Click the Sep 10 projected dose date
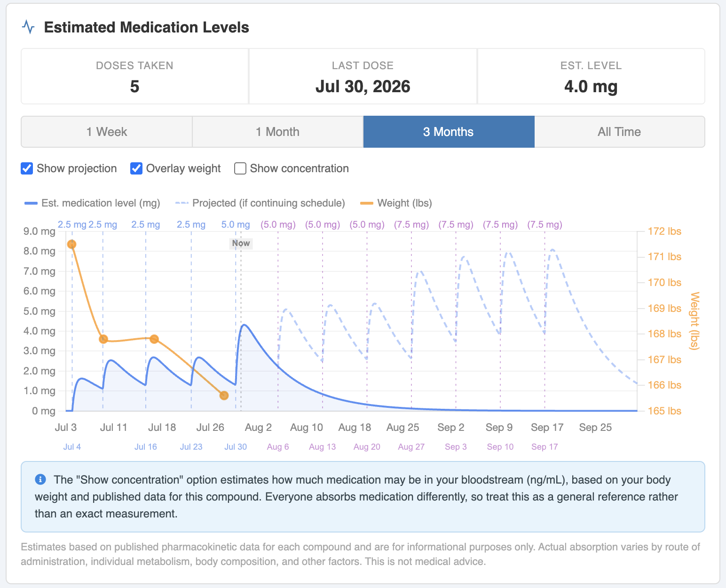 tap(500, 447)
